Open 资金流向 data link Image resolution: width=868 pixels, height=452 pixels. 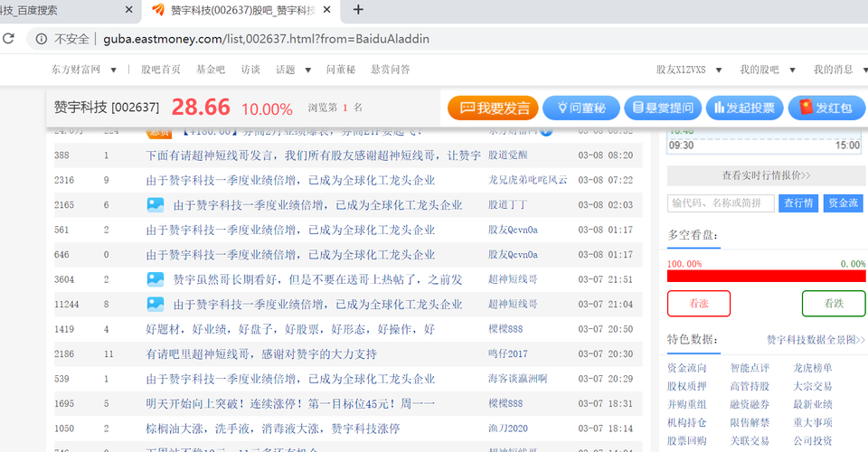click(x=686, y=368)
